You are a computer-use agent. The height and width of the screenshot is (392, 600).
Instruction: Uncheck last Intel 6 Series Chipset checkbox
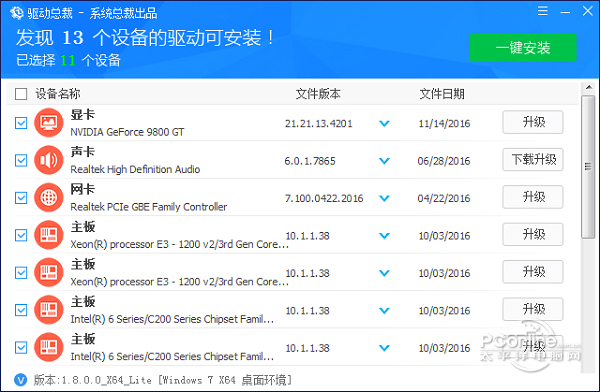[x=21, y=348]
